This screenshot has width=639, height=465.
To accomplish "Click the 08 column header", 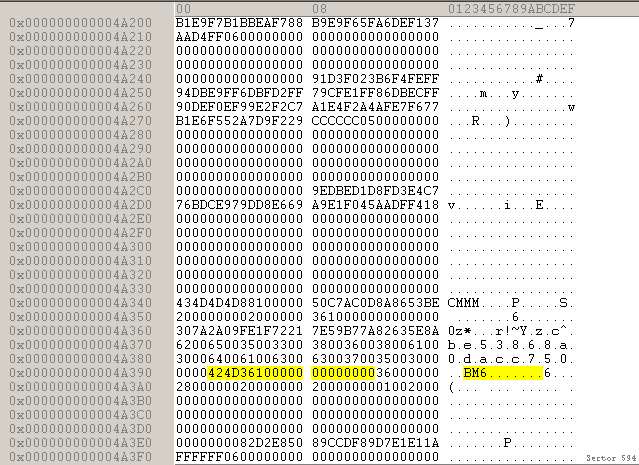I will [x=320, y=8].
